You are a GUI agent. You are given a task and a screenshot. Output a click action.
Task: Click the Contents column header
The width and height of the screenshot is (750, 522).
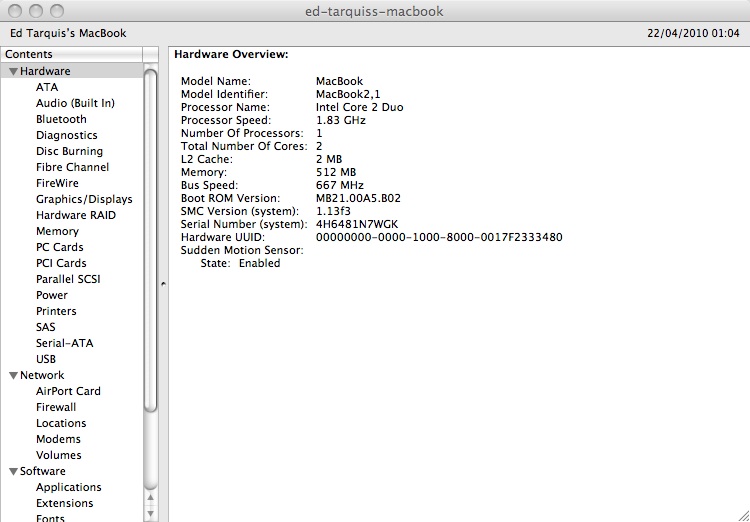click(x=72, y=54)
